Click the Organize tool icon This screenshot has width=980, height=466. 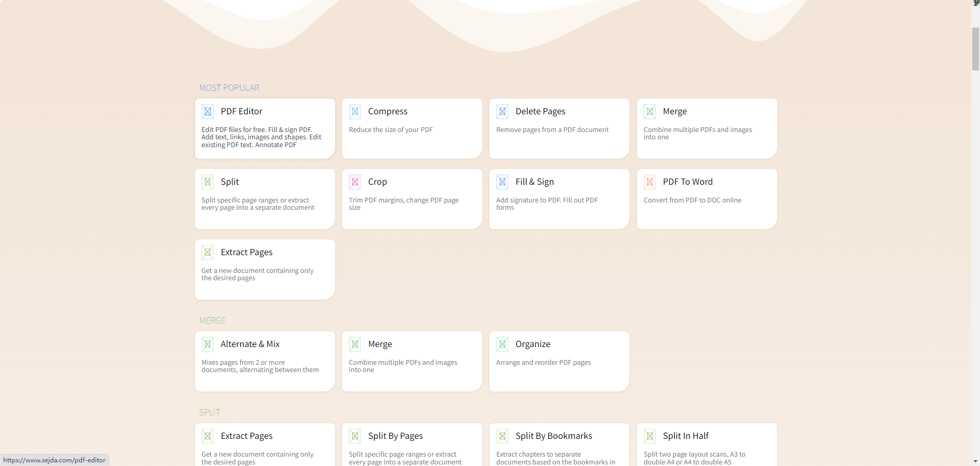pyautogui.click(x=502, y=344)
